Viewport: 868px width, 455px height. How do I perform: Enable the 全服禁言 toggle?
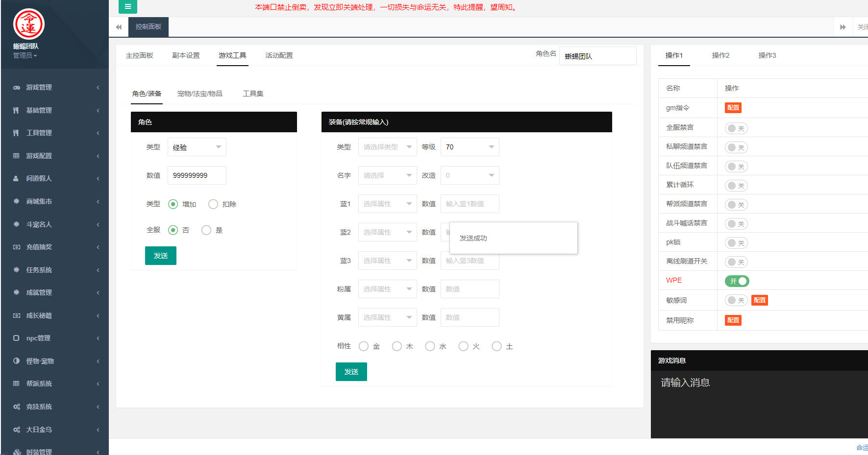point(736,128)
